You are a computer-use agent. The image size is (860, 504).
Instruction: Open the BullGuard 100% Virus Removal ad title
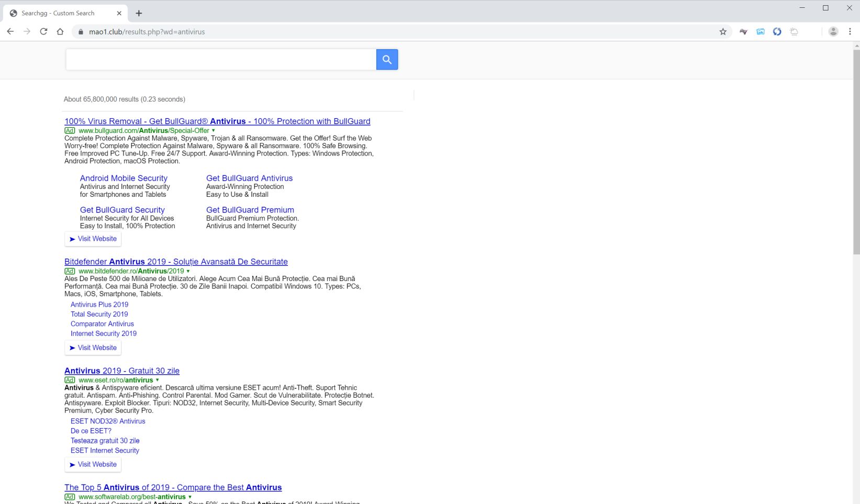(x=217, y=121)
